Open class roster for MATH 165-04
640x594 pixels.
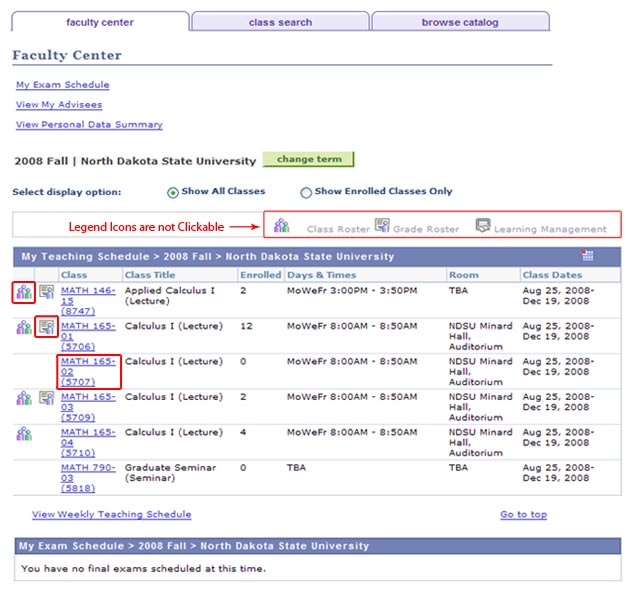pos(24,434)
